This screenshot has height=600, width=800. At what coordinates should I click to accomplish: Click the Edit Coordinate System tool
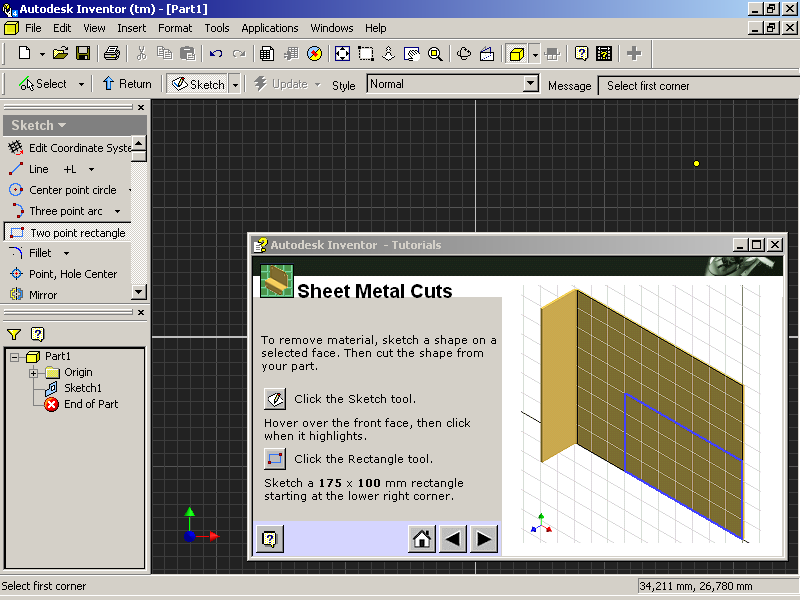[69, 148]
